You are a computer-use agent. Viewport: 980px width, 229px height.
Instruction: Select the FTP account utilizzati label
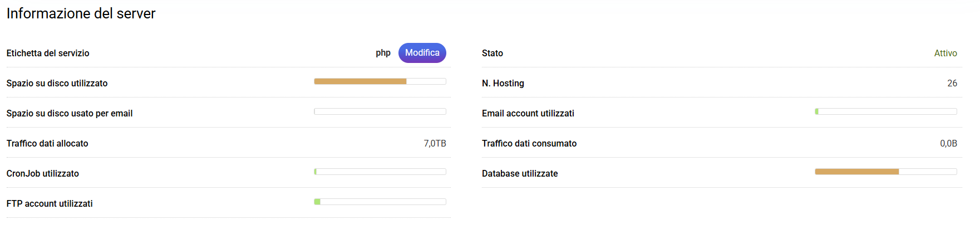50,203
